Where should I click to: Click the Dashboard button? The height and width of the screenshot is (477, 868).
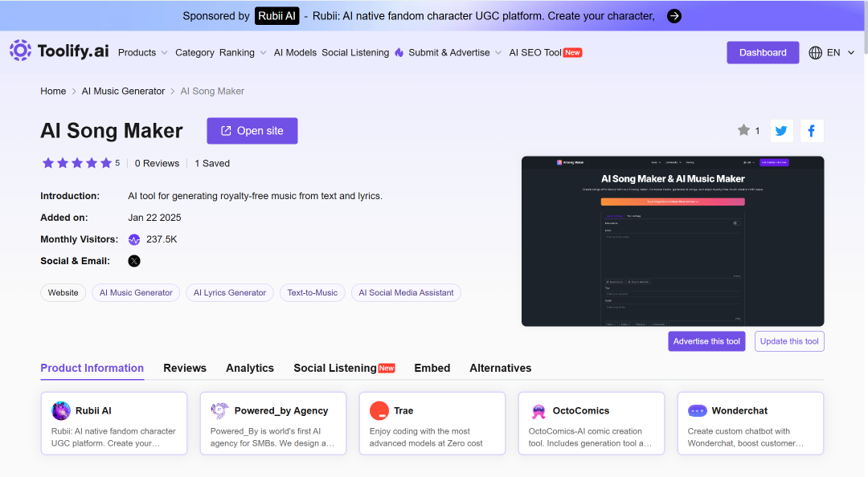[763, 52]
